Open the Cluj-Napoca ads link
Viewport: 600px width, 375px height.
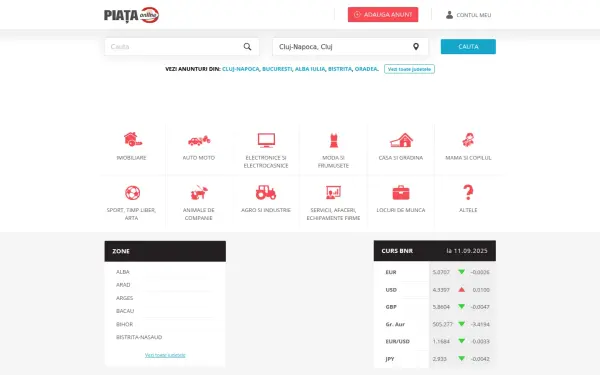(x=240, y=69)
